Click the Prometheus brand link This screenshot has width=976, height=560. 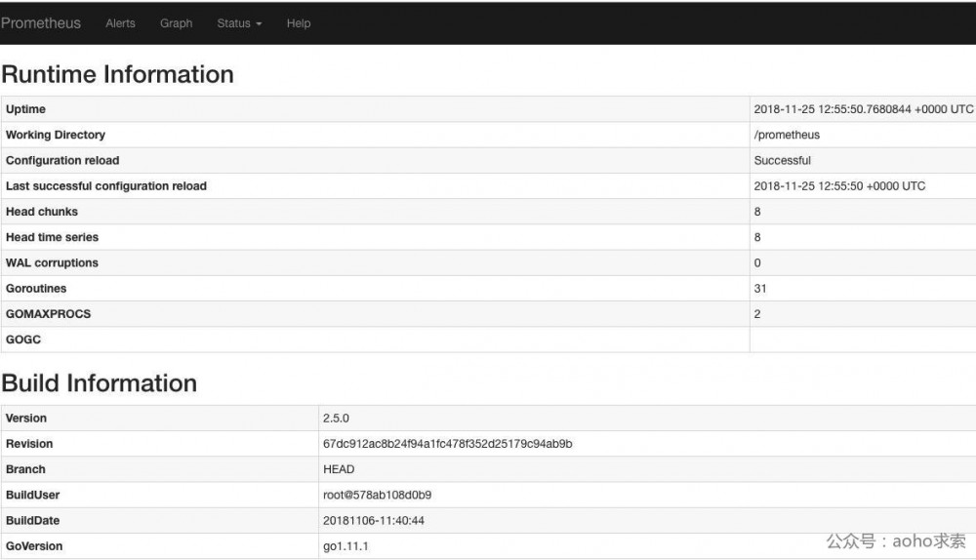[40, 23]
